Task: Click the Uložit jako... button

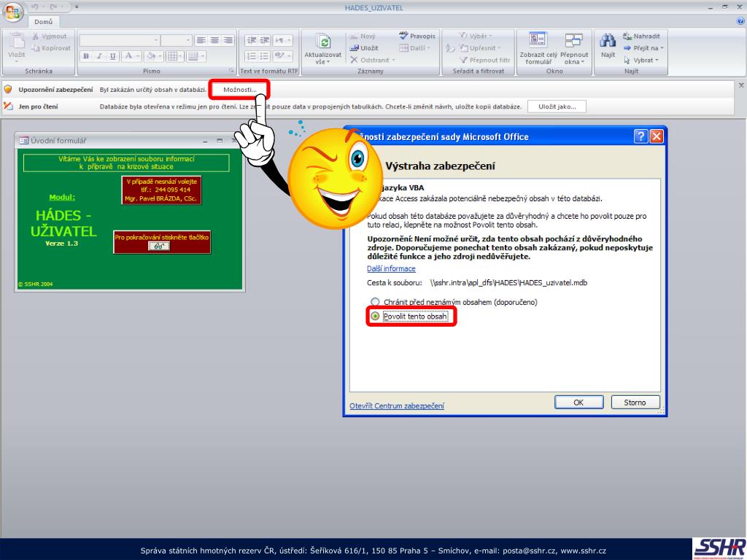Action: pos(557,106)
